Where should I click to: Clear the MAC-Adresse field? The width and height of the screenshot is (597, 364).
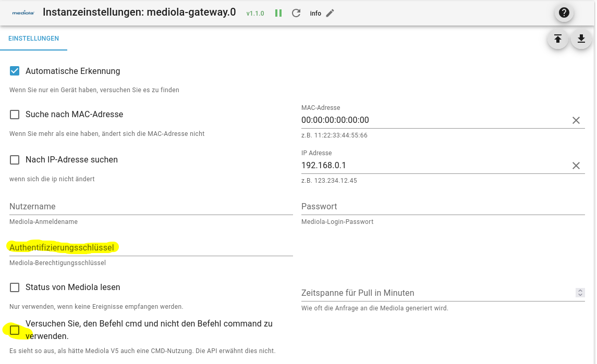point(576,120)
